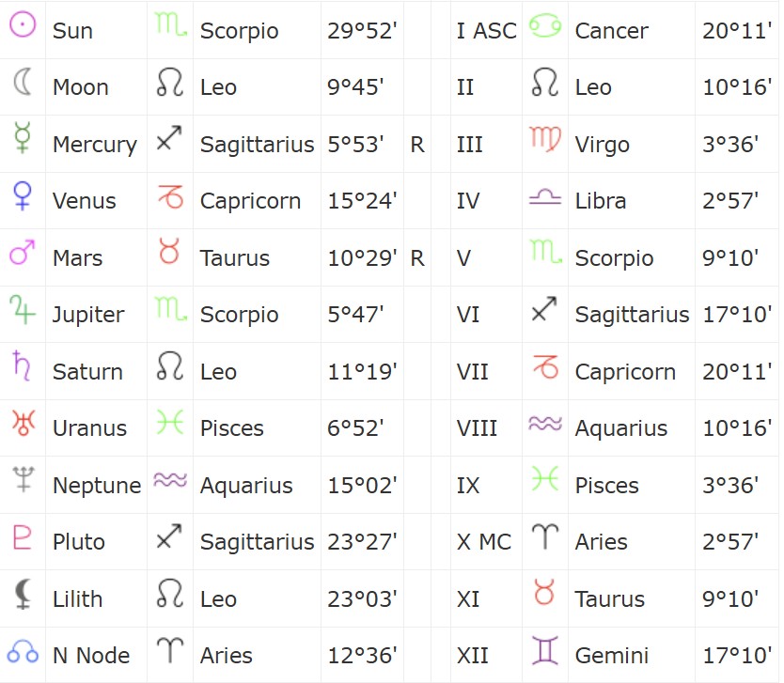
Task: Select the Neptune trident symbol
Action: [x=23, y=480]
